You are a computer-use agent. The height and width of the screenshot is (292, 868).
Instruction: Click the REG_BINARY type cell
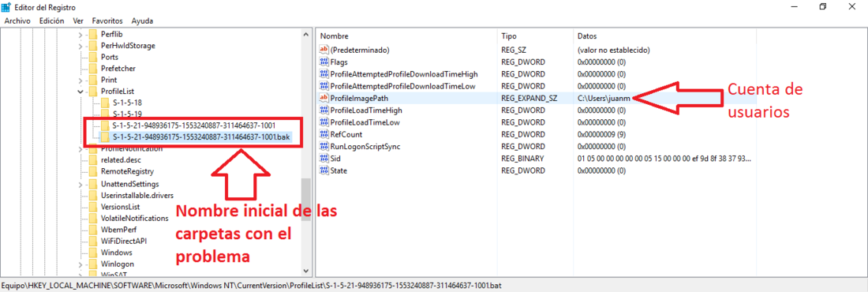(x=522, y=159)
